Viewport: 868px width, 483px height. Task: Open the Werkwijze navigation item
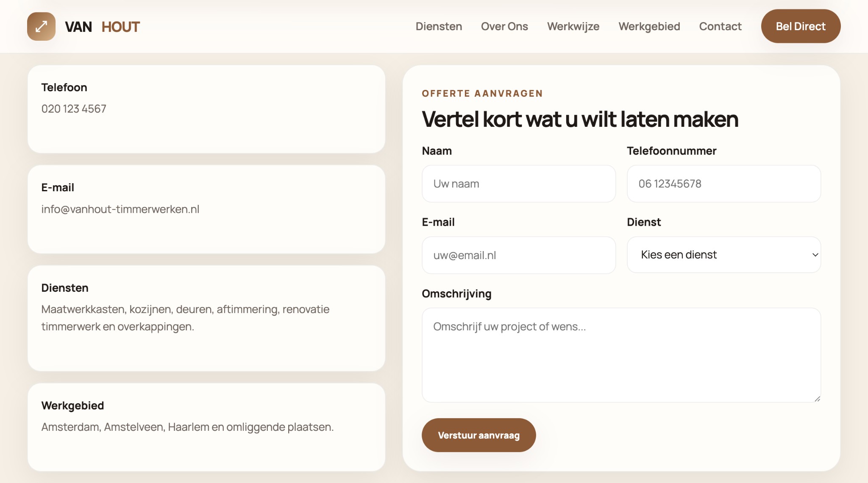tap(573, 26)
